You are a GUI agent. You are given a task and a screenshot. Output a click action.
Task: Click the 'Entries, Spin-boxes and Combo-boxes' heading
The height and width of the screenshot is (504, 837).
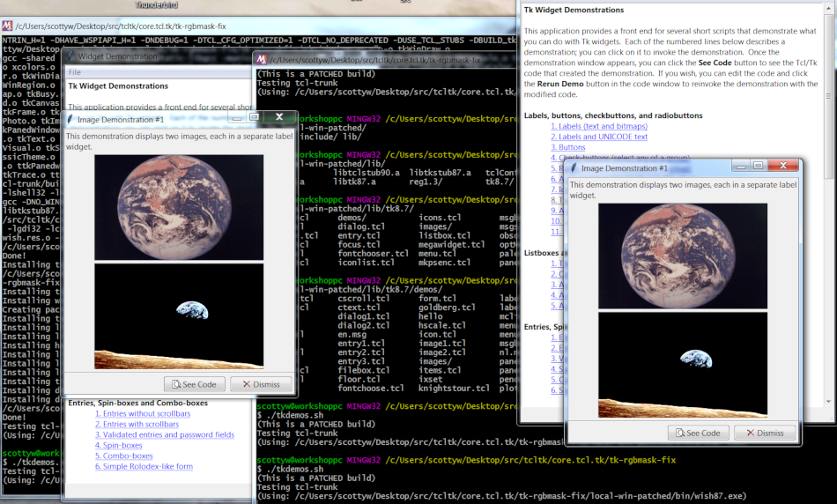137,403
